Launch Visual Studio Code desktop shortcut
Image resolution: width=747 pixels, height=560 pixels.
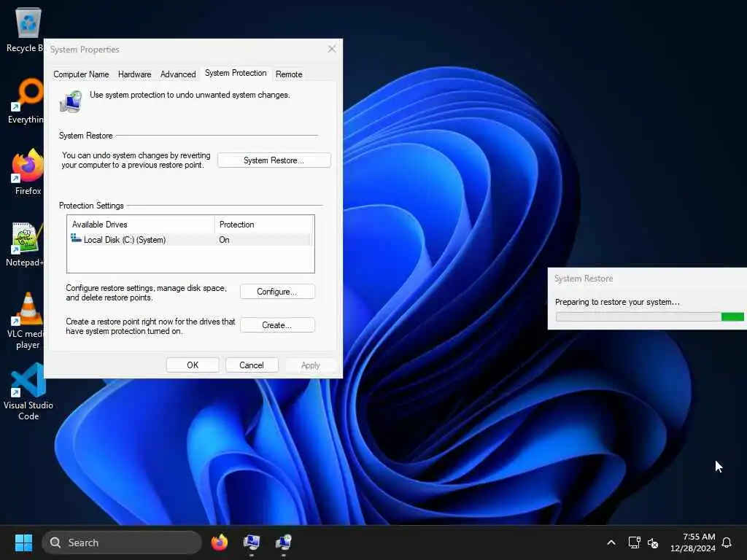[x=28, y=392]
